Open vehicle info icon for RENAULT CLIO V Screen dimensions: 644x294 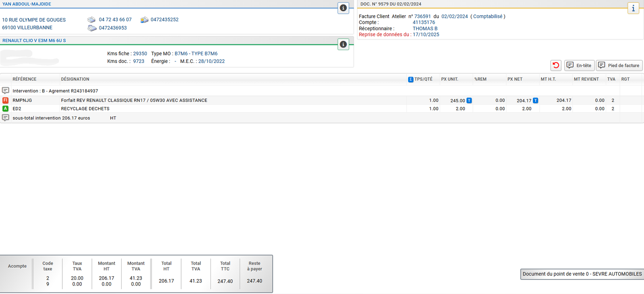click(343, 44)
